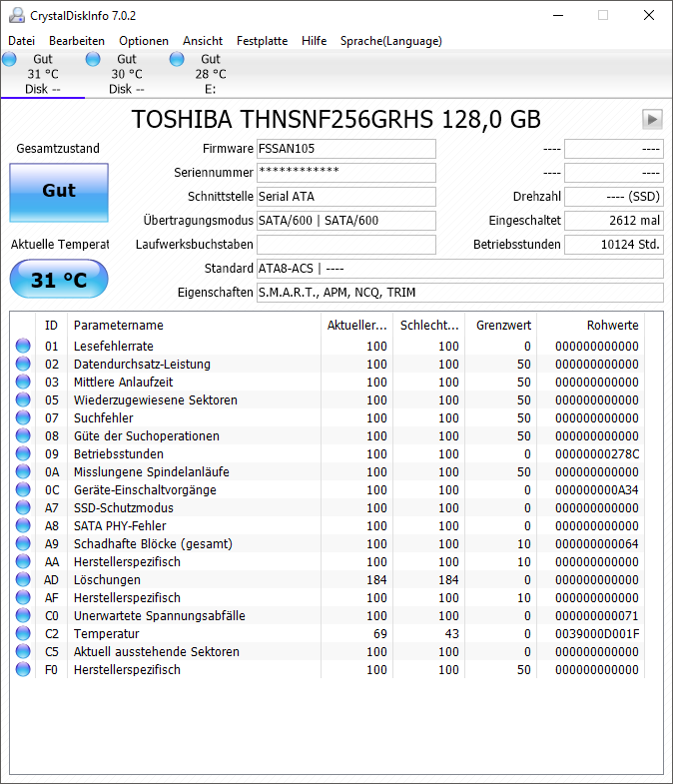Select the Löschungen current value 184

pos(376,580)
